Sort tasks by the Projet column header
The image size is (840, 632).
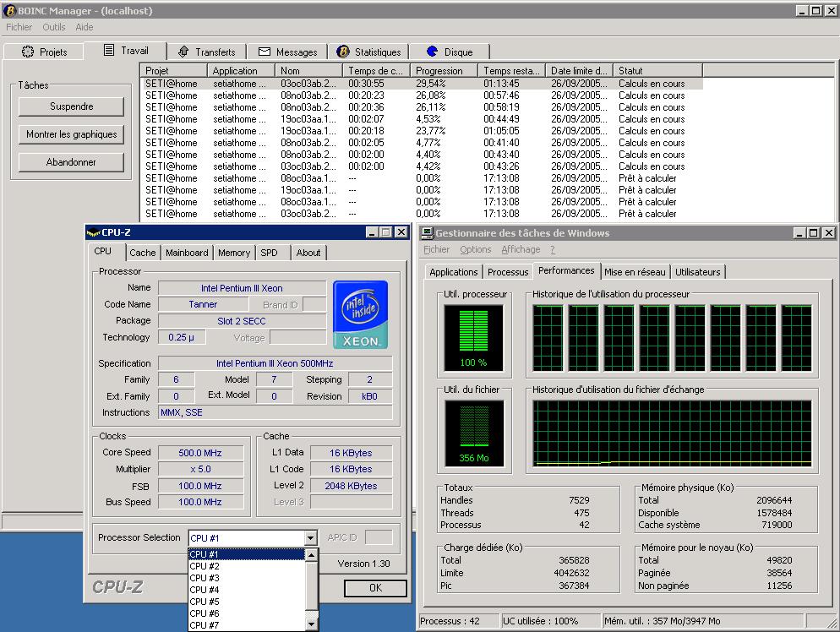click(173, 71)
